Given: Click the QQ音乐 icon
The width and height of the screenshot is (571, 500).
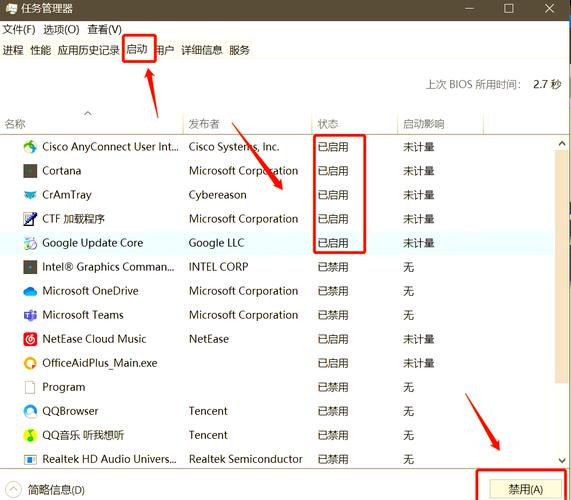Looking at the screenshot, I should point(30,435).
